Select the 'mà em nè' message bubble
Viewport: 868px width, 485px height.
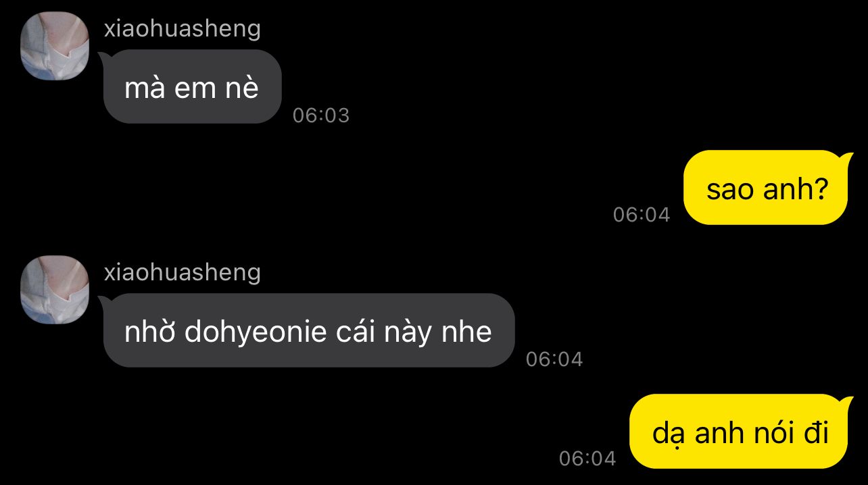pyautogui.click(x=191, y=86)
